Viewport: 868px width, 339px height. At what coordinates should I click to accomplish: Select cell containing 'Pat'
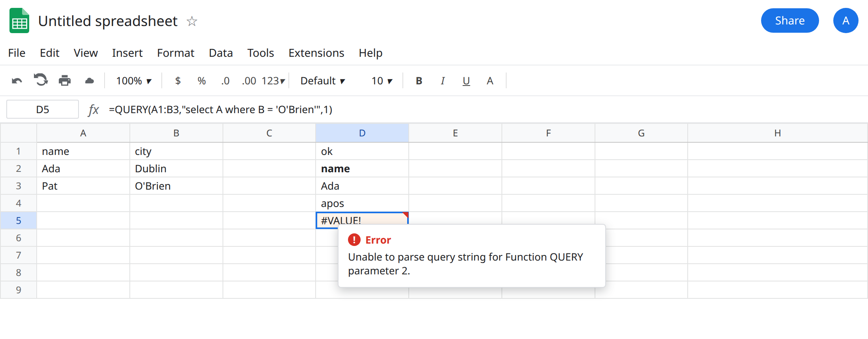click(x=83, y=186)
